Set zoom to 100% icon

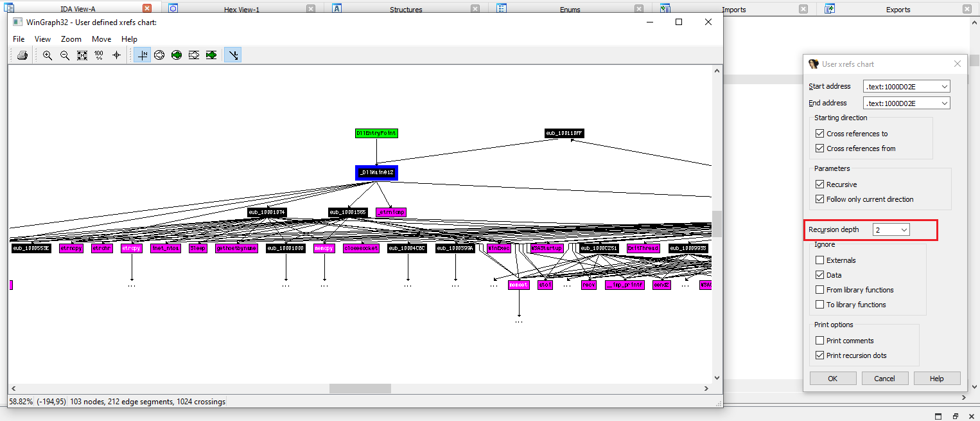tap(99, 55)
